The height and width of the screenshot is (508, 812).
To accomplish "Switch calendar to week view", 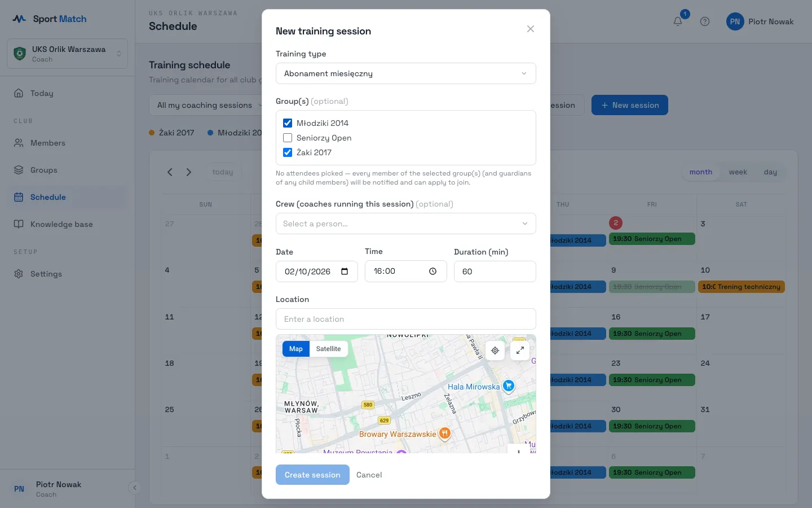I will [x=738, y=172].
